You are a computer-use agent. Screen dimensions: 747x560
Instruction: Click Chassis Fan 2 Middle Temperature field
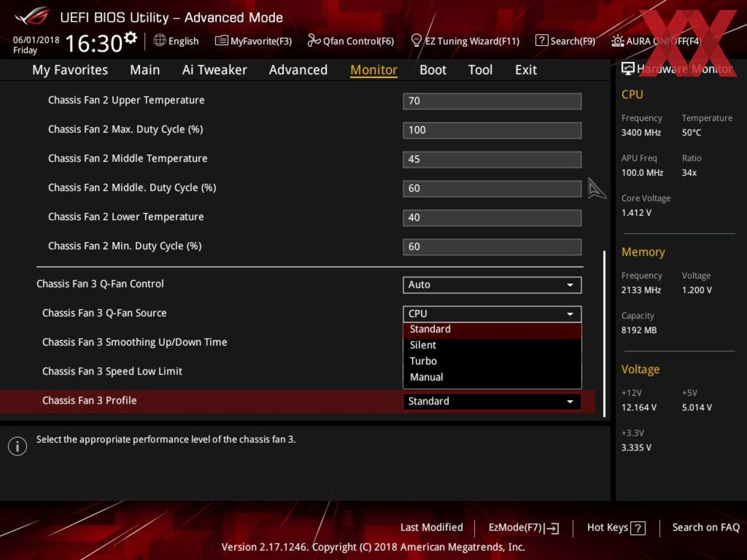pyautogui.click(x=492, y=159)
